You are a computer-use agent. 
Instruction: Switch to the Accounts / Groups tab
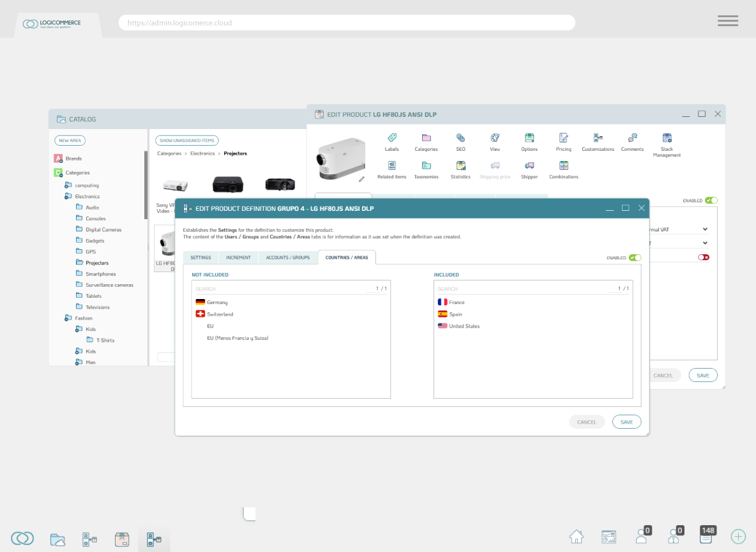coord(288,257)
